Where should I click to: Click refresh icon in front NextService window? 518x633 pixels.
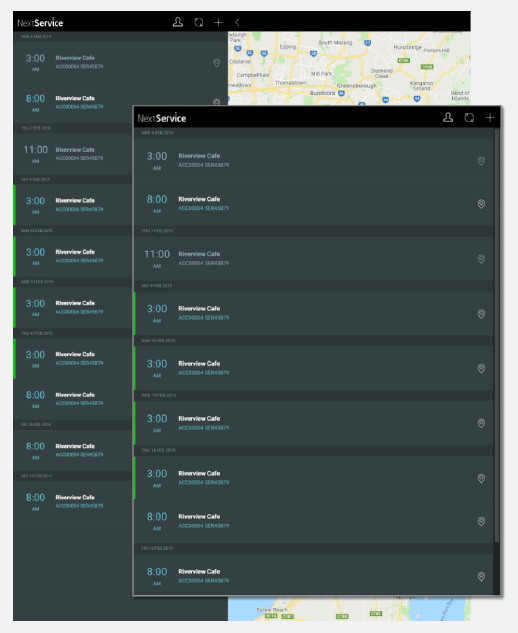(469, 117)
